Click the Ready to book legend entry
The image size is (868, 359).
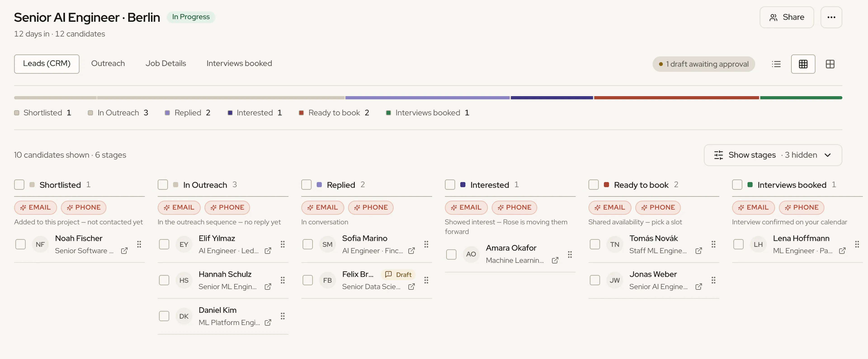(x=334, y=113)
